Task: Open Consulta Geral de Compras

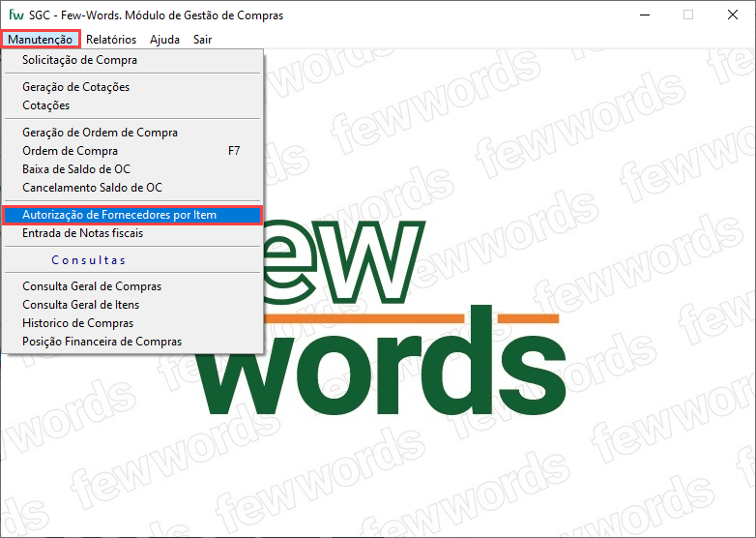Action: (132, 286)
